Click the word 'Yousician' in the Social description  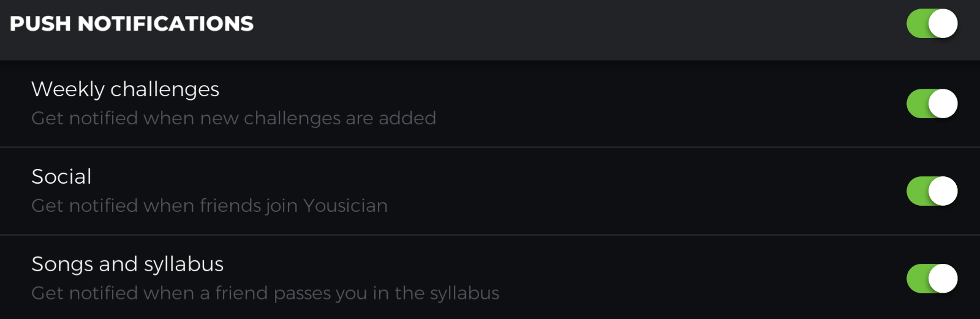tap(345, 206)
